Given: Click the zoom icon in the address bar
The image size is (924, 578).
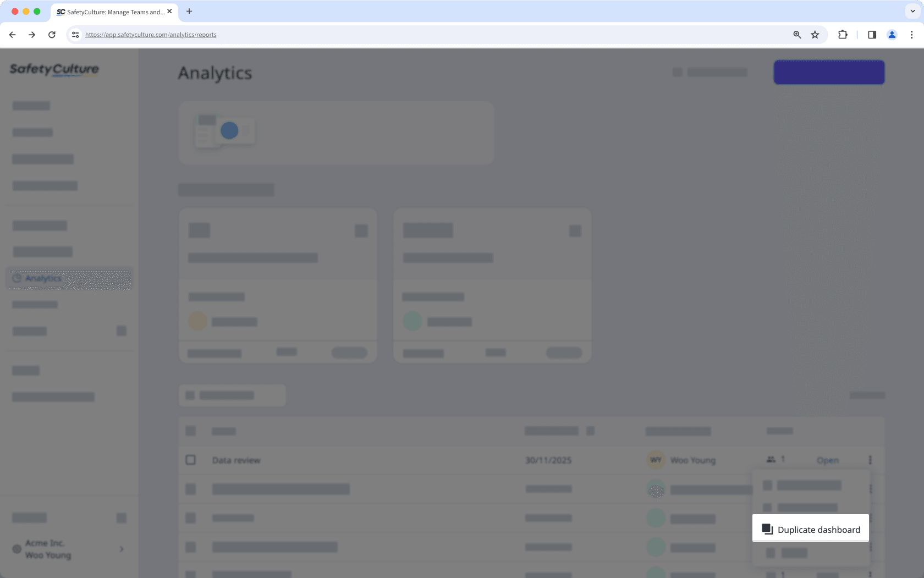Looking at the screenshot, I should click(796, 35).
